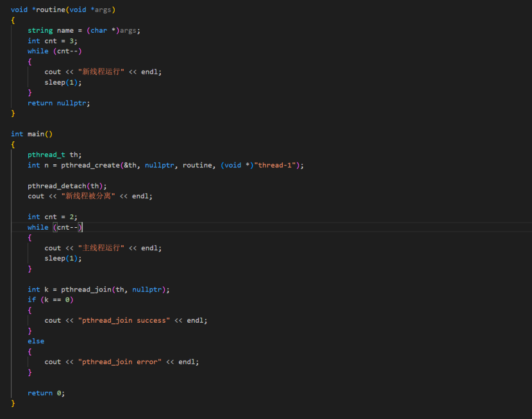Click the 'return nullptr;' statement
532x419 pixels.
pos(59,103)
